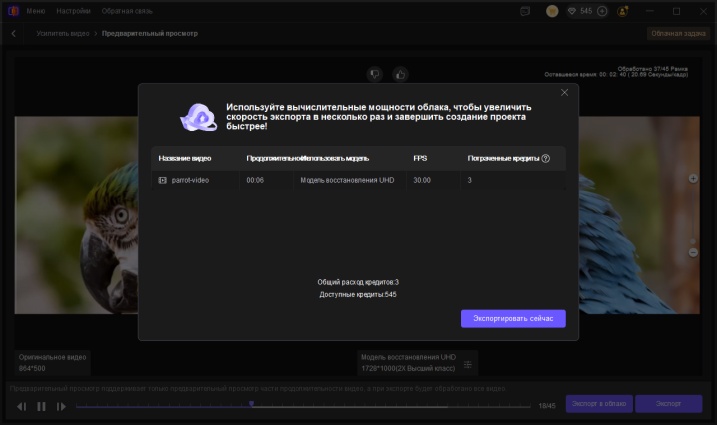Viewport: 717px width, 425px height.
Task: Add credits with the plus circle icon
Action: 602,11
